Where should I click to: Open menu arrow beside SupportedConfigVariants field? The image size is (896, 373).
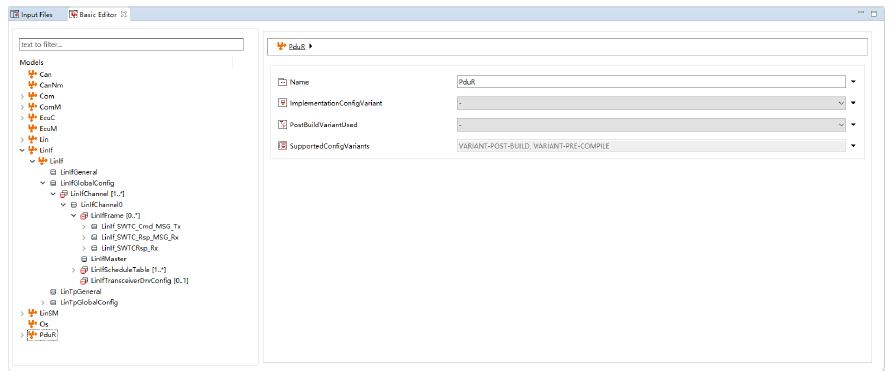(x=853, y=146)
